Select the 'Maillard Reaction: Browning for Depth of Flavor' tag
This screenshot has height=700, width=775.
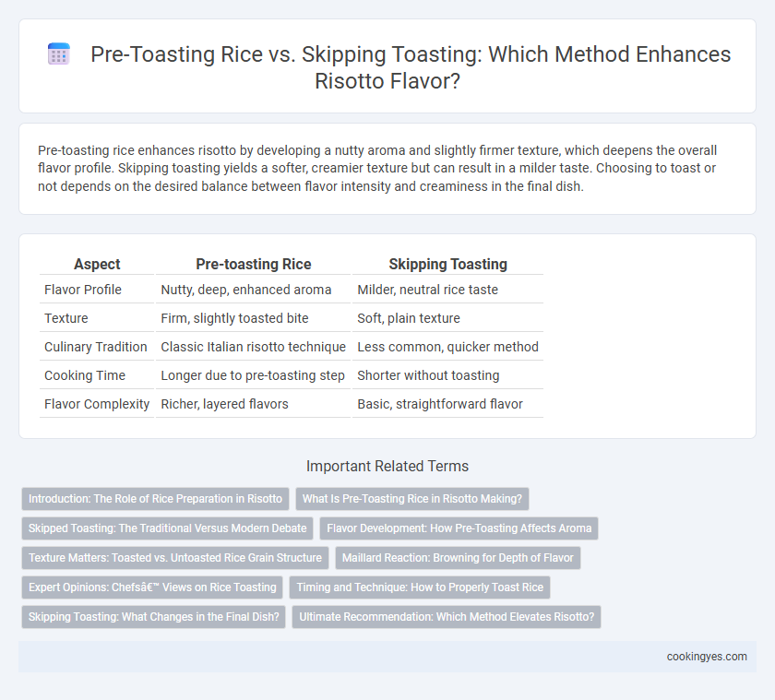point(458,558)
